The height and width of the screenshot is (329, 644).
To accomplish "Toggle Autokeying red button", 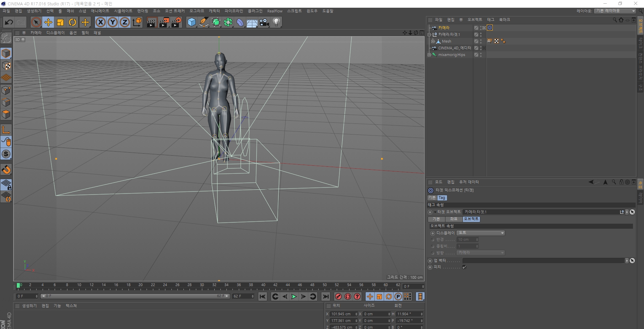I will (x=348, y=296).
